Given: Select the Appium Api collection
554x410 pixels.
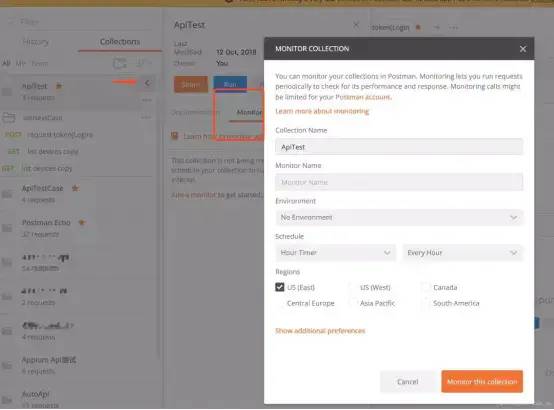Looking at the screenshot, I should click(49, 360).
